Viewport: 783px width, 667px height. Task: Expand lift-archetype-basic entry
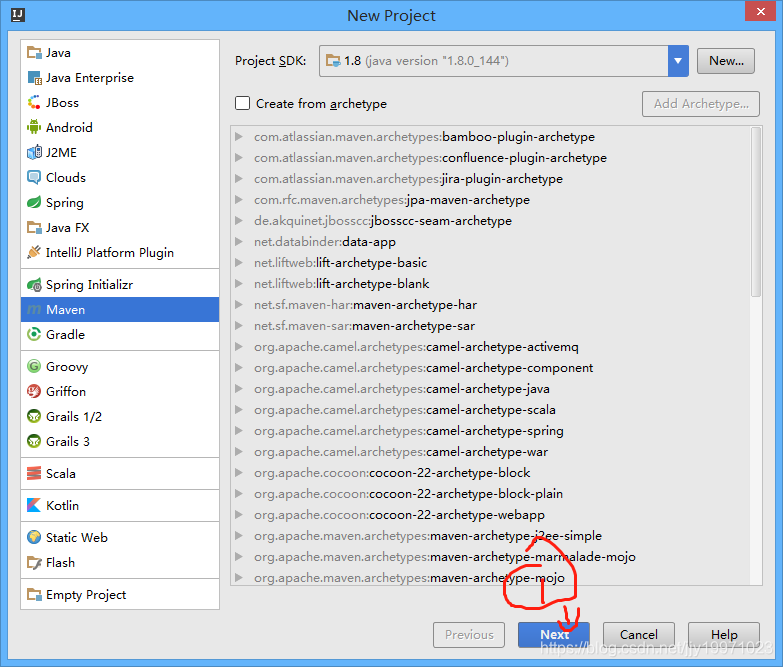click(239, 263)
